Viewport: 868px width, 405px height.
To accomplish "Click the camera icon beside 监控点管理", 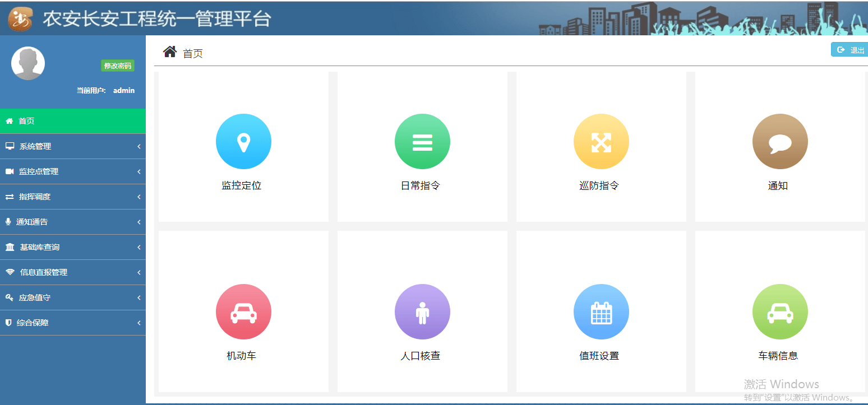I will click(10, 171).
